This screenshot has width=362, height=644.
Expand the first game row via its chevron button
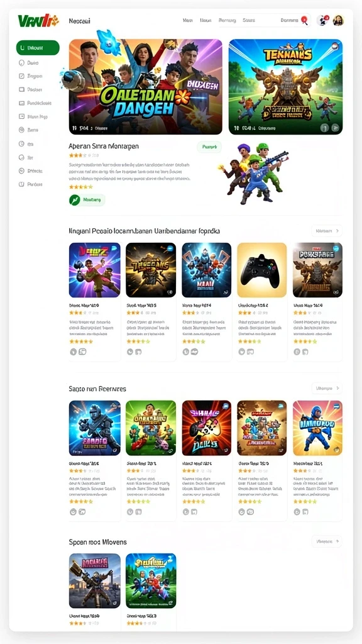[327, 231]
